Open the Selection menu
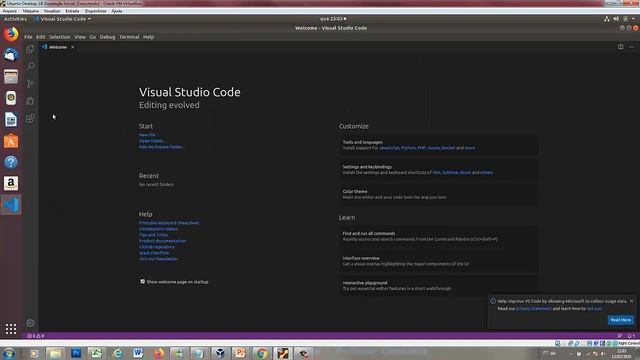 click(x=60, y=37)
